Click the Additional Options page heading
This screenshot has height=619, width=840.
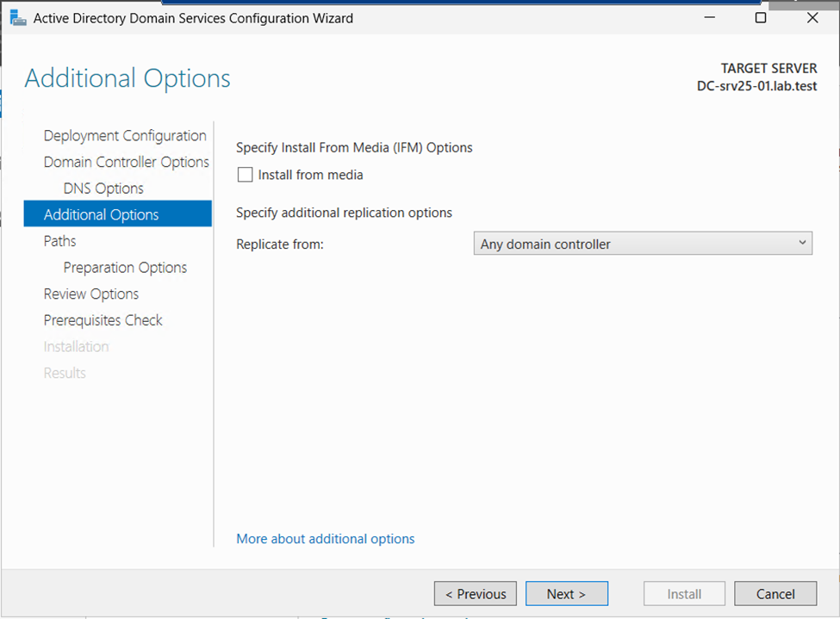coord(128,78)
